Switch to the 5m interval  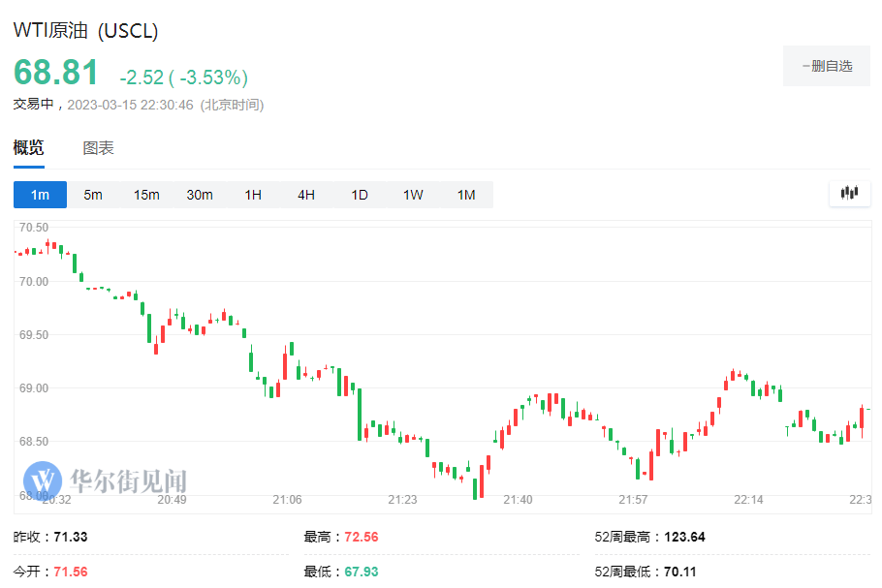[x=92, y=194]
